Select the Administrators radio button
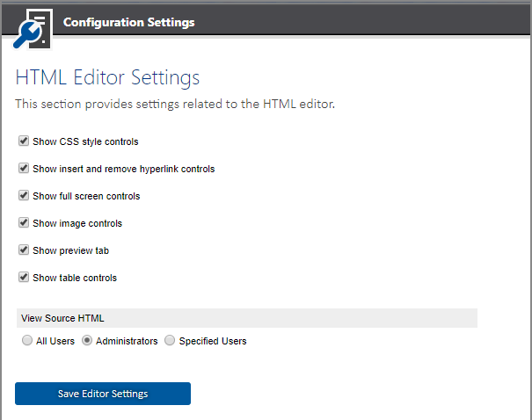The height and width of the screenshot is (420, 532). point(87,340)
